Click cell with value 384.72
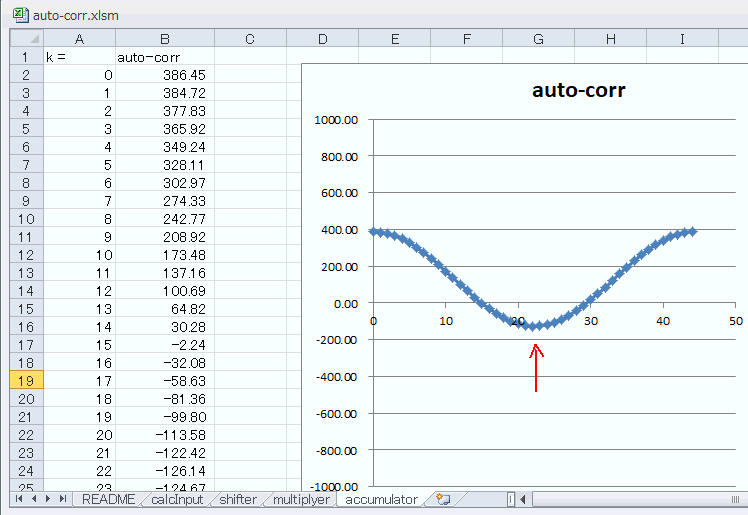This screenshot has width=748, height=515. tap(165, 93)
